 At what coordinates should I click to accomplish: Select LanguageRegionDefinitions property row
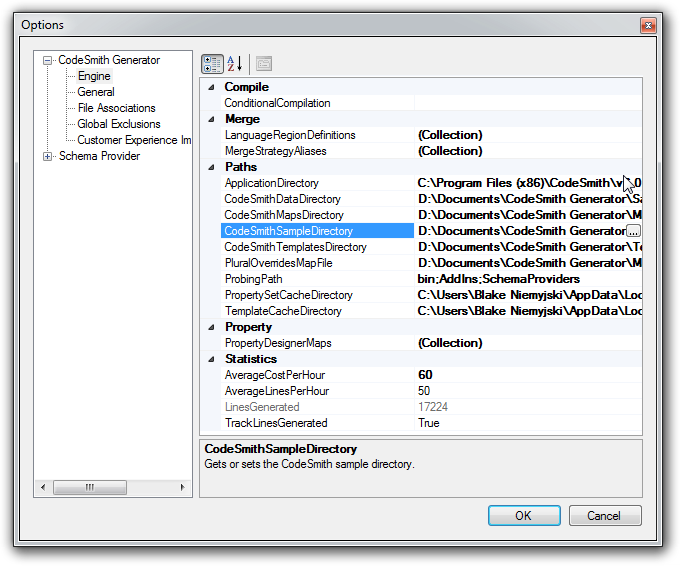pos(317,135)
